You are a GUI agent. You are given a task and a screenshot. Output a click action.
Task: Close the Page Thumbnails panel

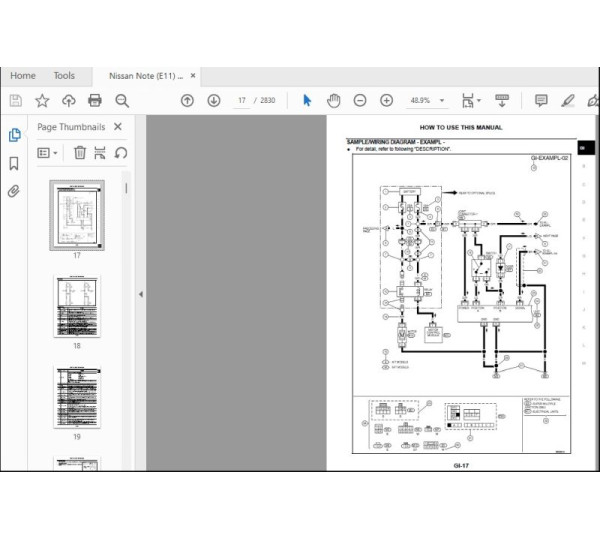tap(117, 127)
